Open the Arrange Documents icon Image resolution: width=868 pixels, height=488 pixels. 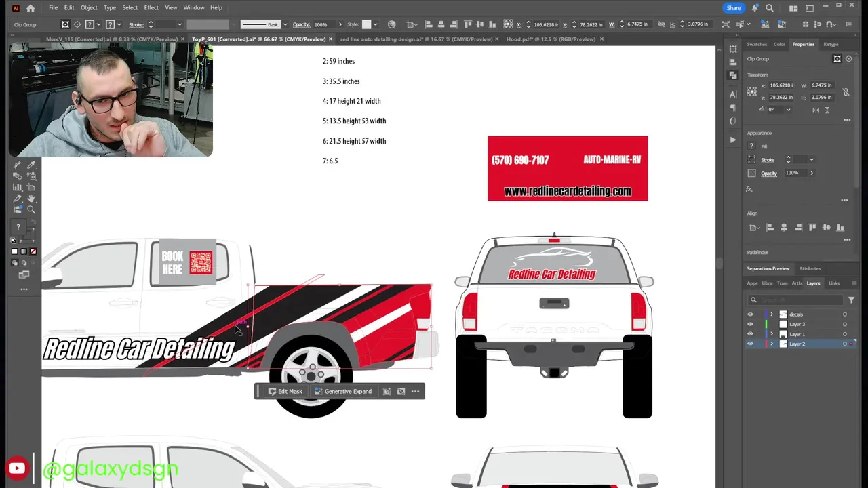[793, 8]
